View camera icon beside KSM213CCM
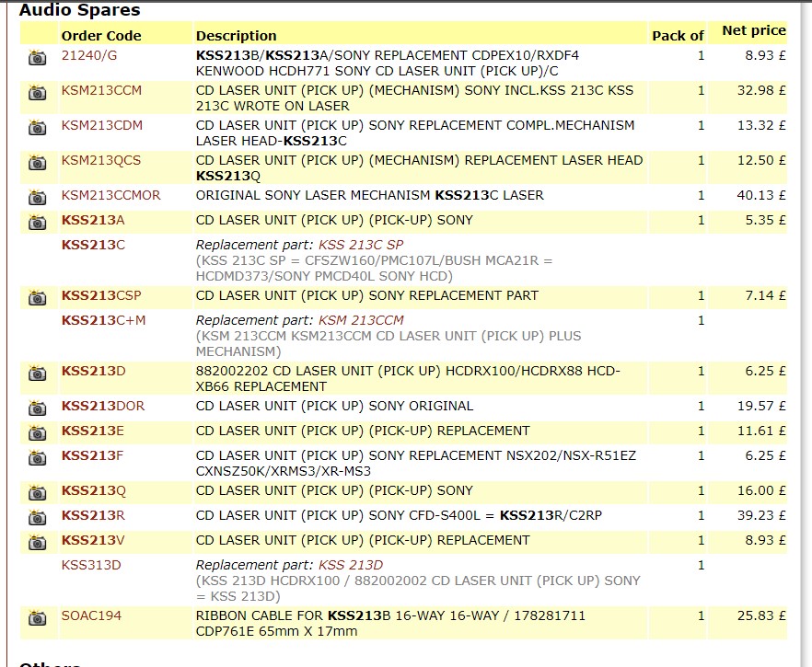The image size is (812, 667). [37, 93]
